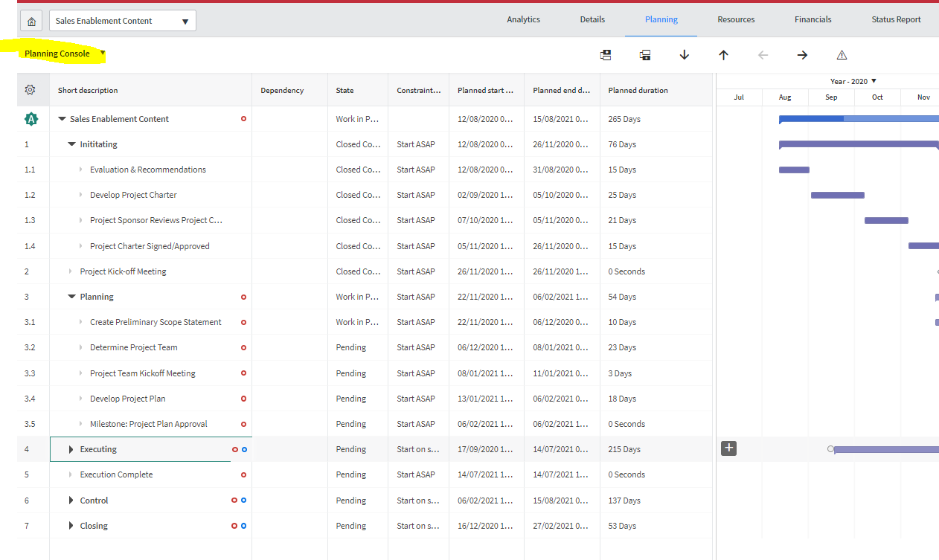The width and height of the screenshot is (939, 560).
Task: Click the move task down arrow icon
Action: [x=684, y=54]
